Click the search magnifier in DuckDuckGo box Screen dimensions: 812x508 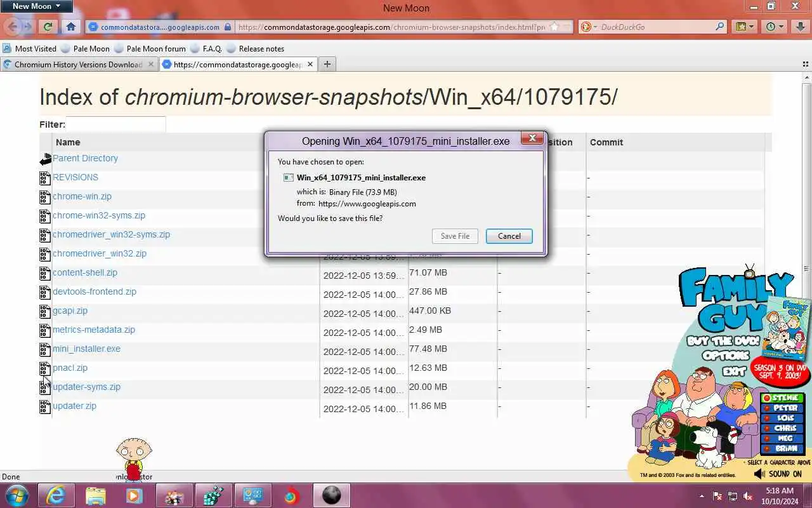[x=720, y=27]
